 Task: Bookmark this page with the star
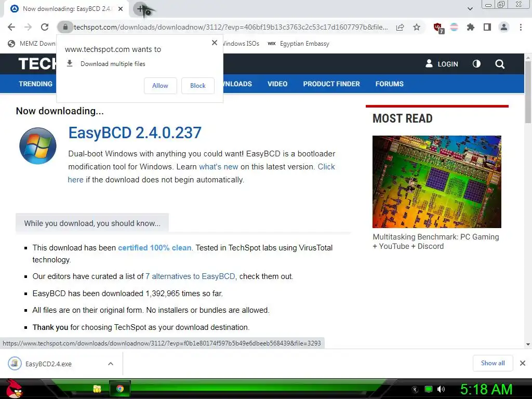tap(417, 27)
